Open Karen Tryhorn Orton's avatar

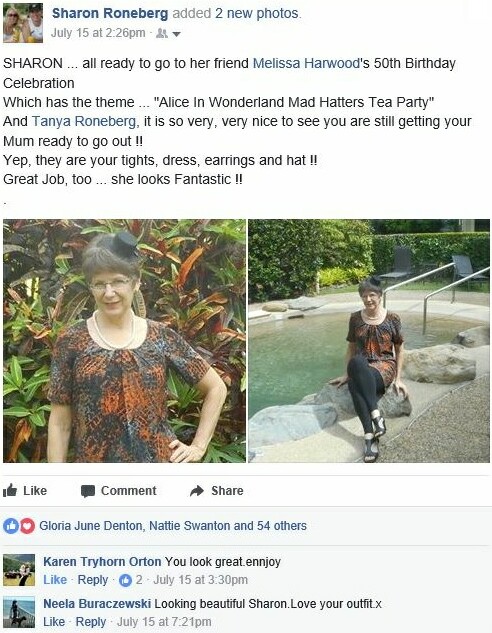pos(19,570)
